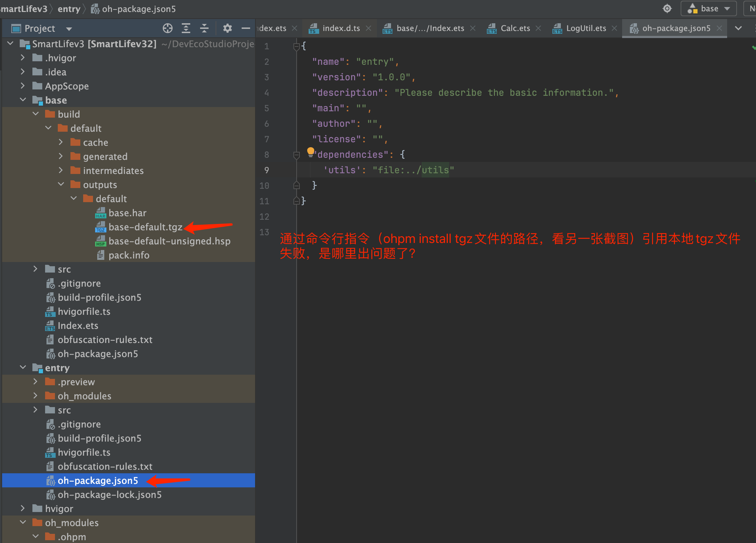
Task: Collapse the outputs folder
Action: point(61,184)
